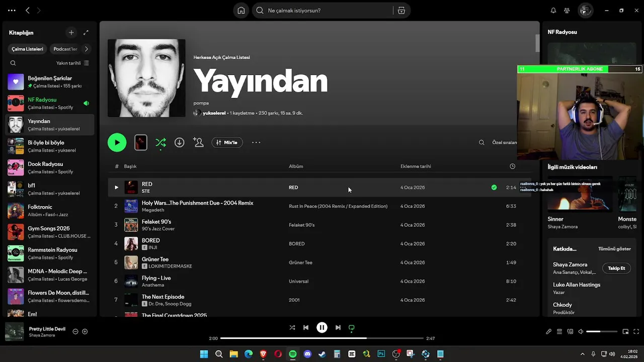Hide Pretty Little Devil from recommendations

click(x=75, y=331)
